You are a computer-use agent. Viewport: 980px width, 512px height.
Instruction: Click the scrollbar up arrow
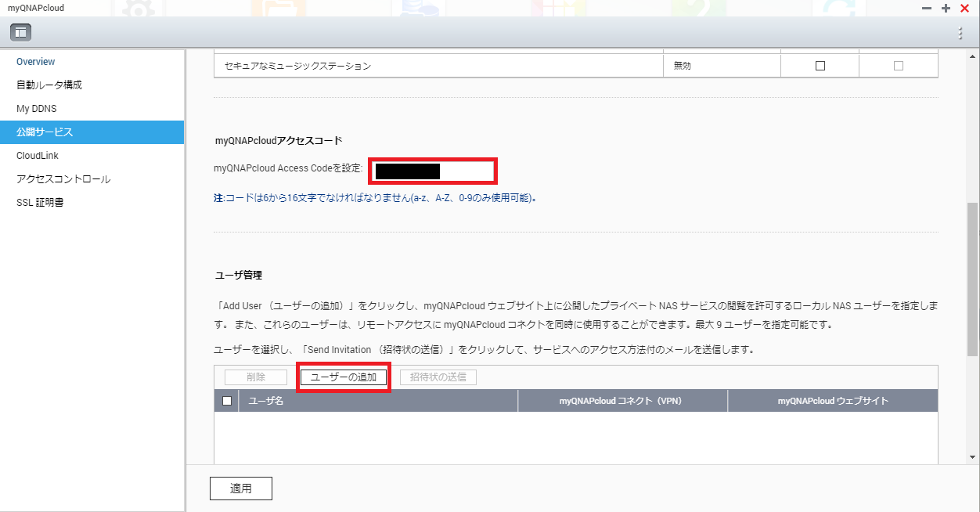972,55
